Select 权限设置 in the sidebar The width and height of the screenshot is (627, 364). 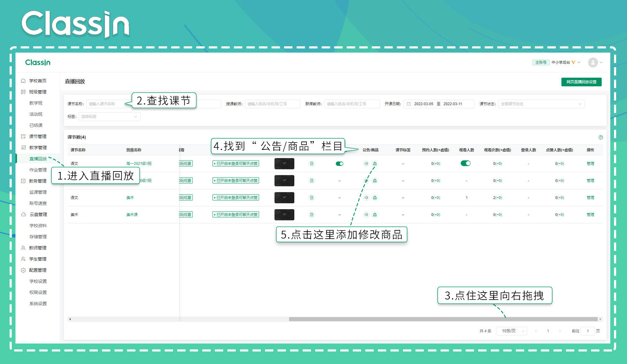(38, 293)
